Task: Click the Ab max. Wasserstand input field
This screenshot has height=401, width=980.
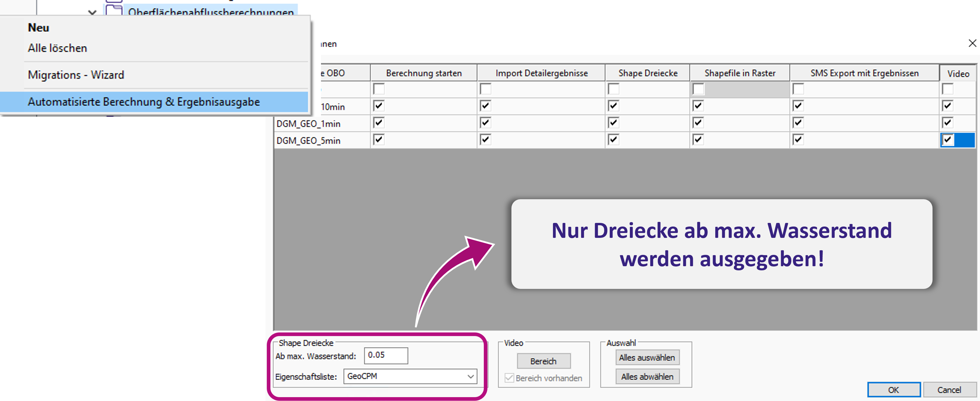Action: (x=386, y=355)
